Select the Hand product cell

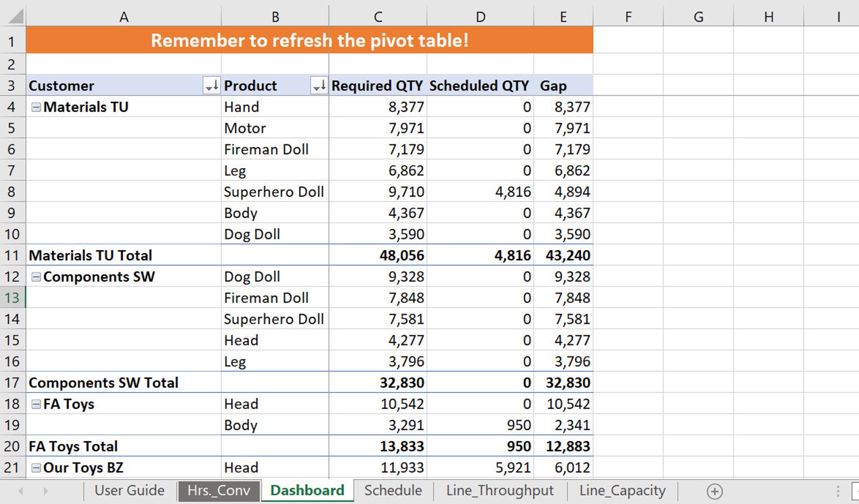(275, 107)
